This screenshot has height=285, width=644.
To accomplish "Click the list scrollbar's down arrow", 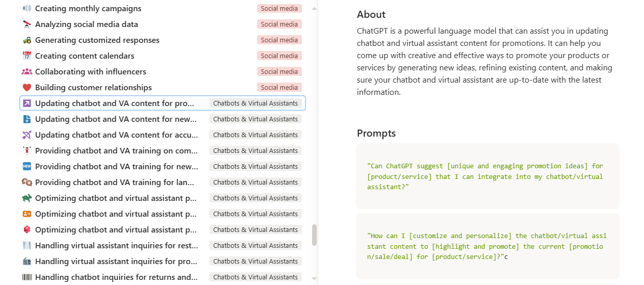I will click(x=314, y=279).
